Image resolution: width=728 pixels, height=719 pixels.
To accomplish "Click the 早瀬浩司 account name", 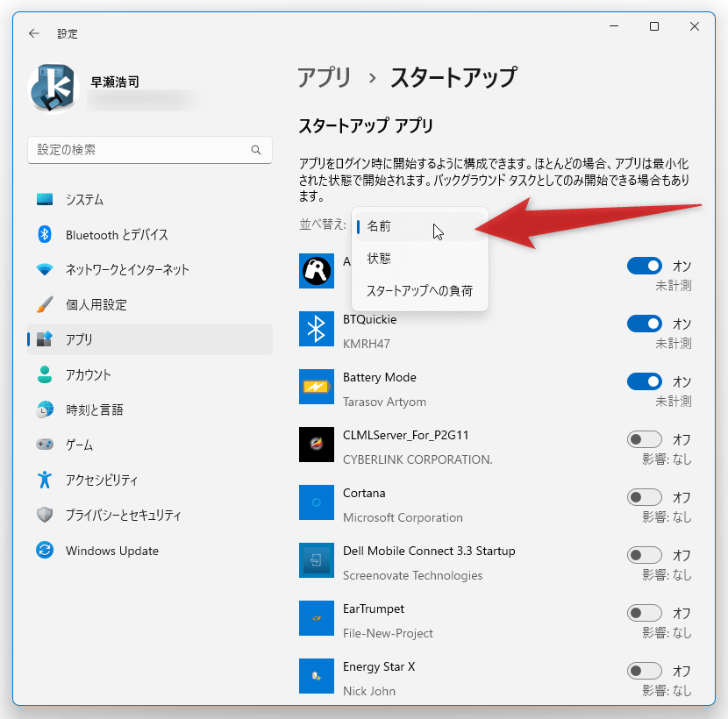I will (115, 82).
